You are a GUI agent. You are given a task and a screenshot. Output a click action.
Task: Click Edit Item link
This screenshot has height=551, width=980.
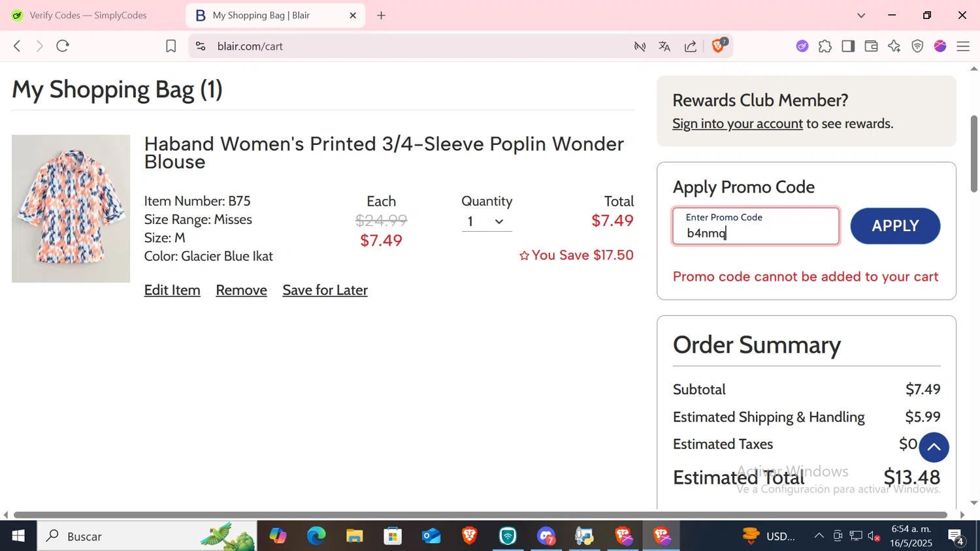(172, 290)
